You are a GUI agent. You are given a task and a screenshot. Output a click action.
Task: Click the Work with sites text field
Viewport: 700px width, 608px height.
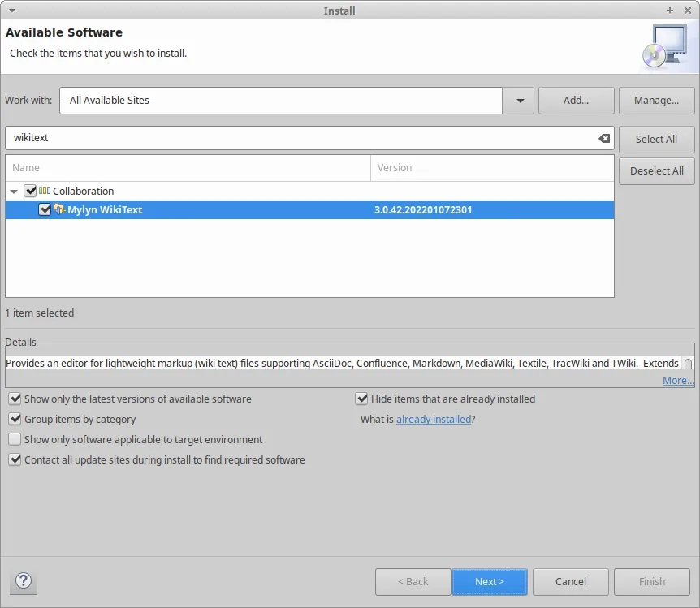(281, 101)
